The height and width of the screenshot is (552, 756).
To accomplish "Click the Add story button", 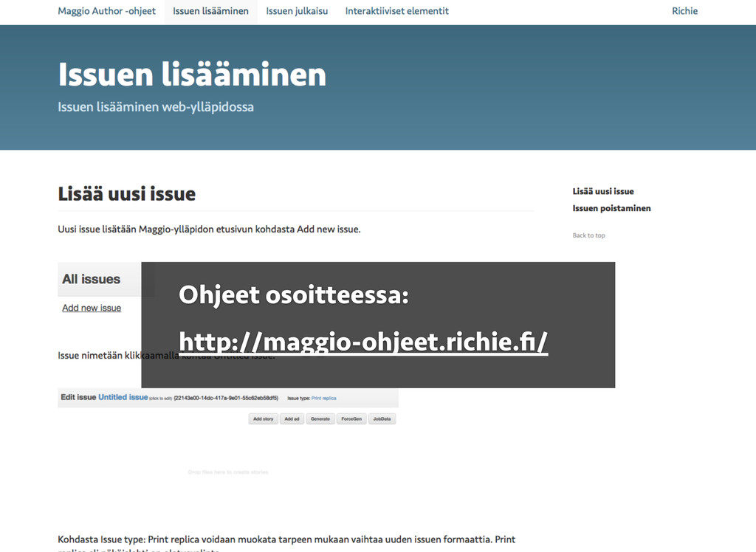I will point(264,419).
